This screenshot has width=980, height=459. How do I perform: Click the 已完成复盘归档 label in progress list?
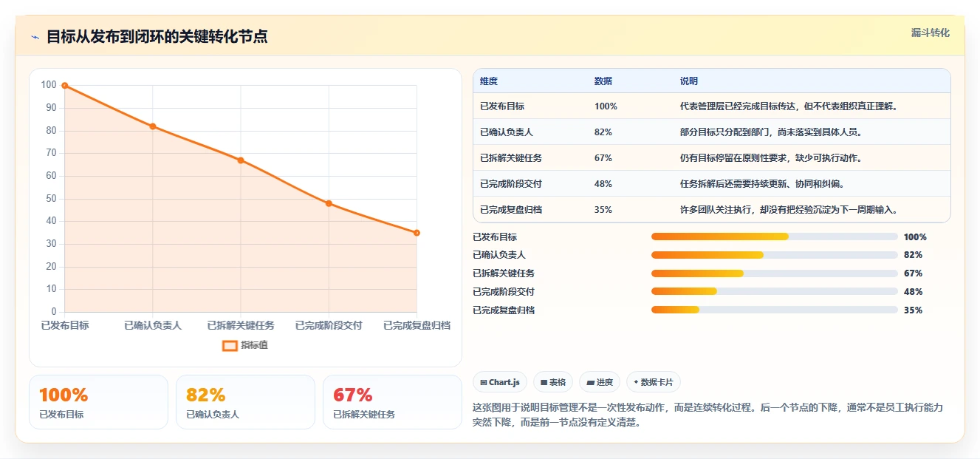504,310
